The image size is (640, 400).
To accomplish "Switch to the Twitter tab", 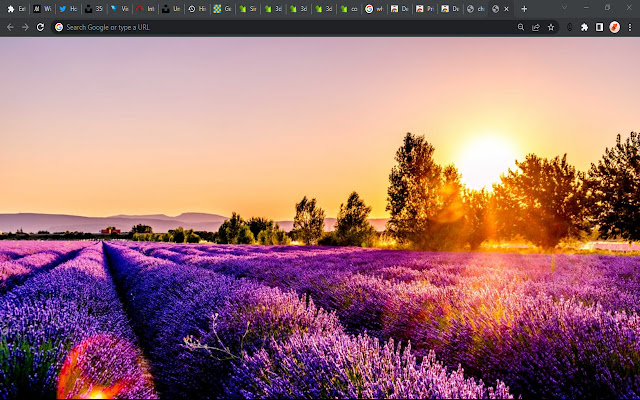I will pos(67,8).
